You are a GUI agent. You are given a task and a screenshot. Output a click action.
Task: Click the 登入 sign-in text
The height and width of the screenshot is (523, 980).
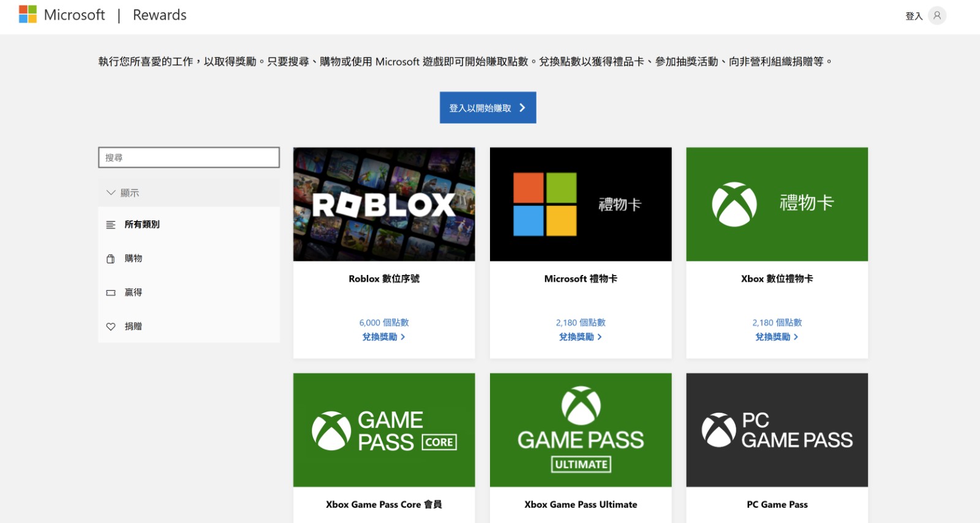pos(914,16)
